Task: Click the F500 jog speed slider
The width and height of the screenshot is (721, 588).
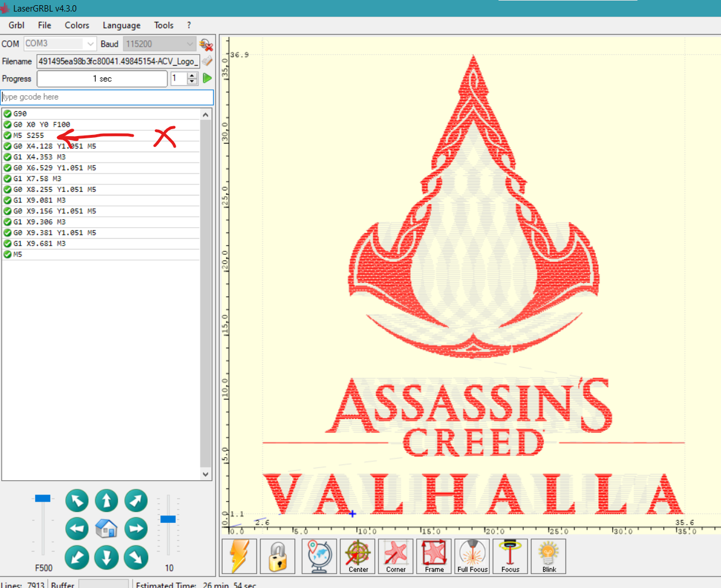Action: [43, 498]
